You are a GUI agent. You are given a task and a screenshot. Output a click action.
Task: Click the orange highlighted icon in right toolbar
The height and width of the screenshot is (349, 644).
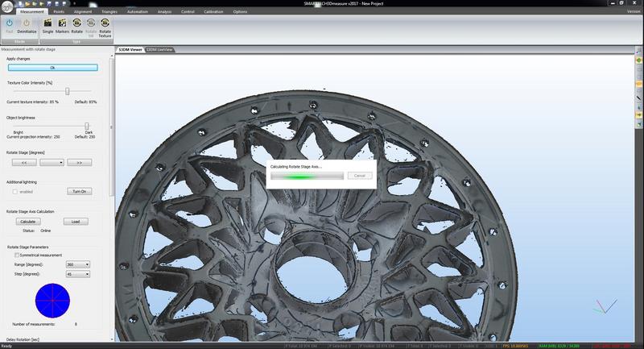click(639, 84)
